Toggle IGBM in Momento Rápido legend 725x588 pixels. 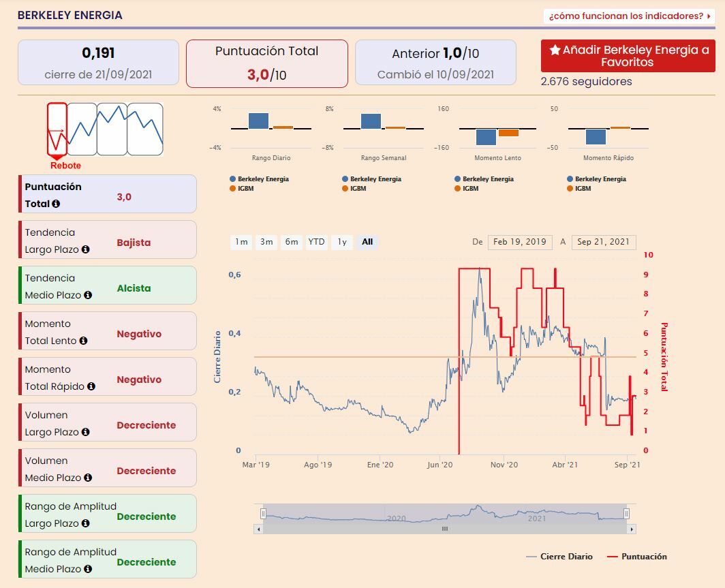pos(579,189)
